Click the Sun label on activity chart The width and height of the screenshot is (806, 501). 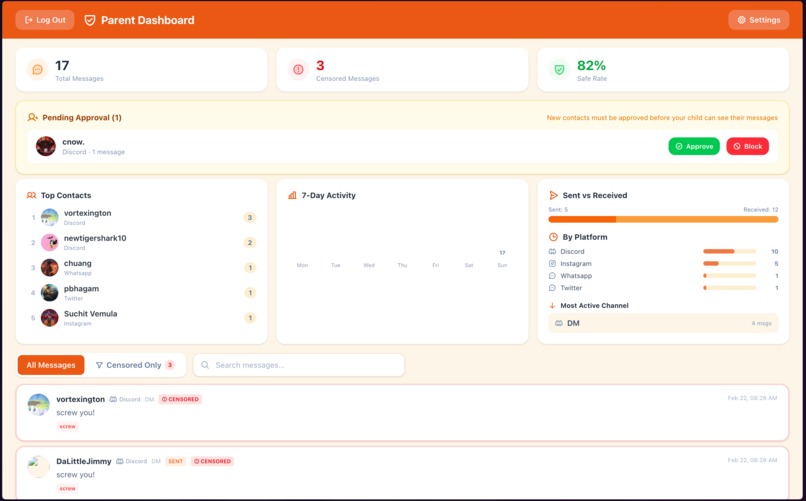click(x=502, y=265)
